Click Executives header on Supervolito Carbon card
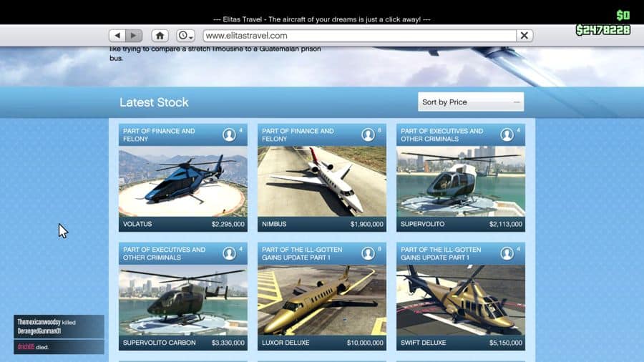The image size is (644, 362). click(x=164, y=253)
